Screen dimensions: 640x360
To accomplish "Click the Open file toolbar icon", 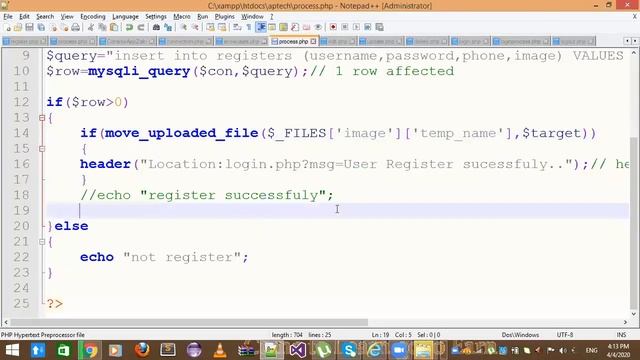I will tap(18, 27).
